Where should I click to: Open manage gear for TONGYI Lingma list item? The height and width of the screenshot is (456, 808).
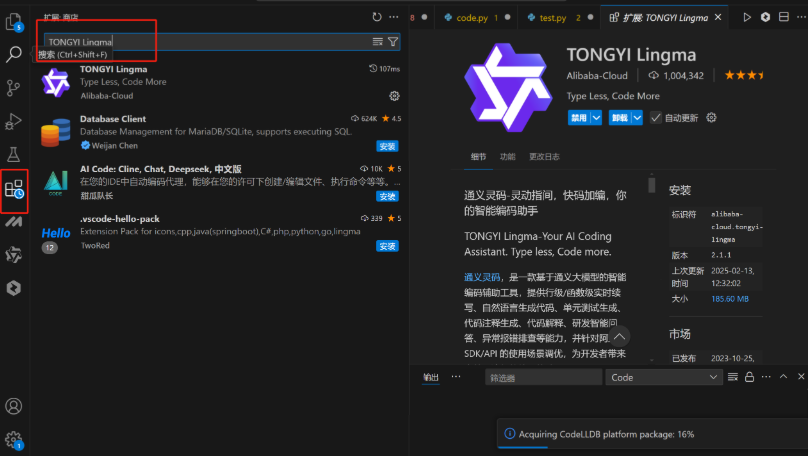[x=394, y=96]
